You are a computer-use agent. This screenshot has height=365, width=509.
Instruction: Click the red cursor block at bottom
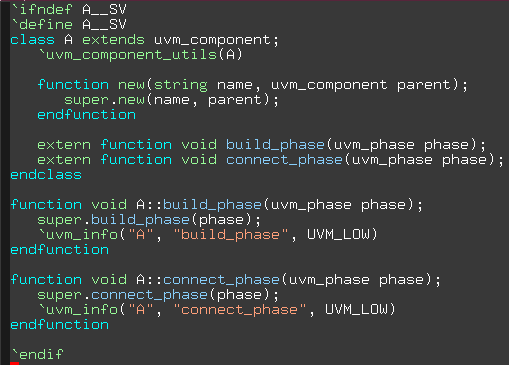15,363
